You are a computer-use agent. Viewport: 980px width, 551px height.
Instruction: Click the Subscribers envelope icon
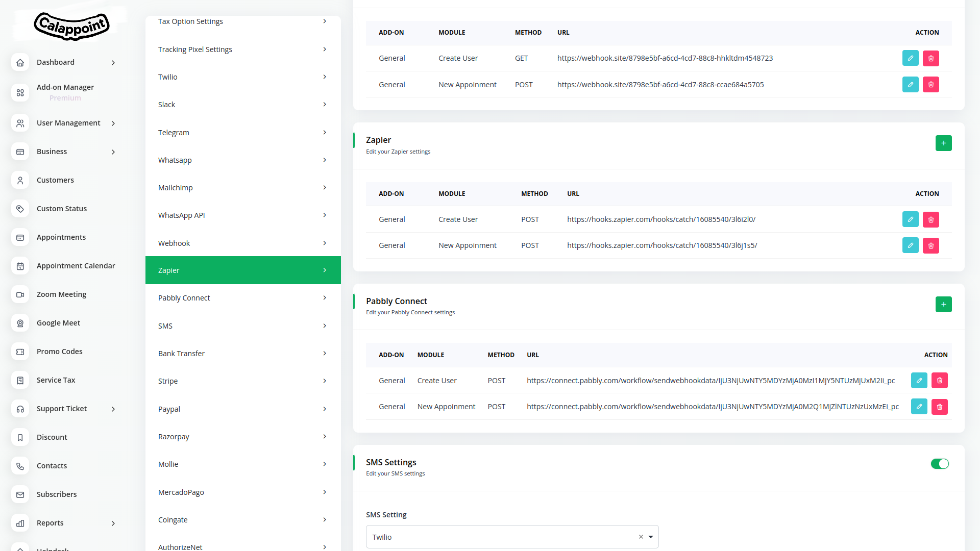(20, 494)
